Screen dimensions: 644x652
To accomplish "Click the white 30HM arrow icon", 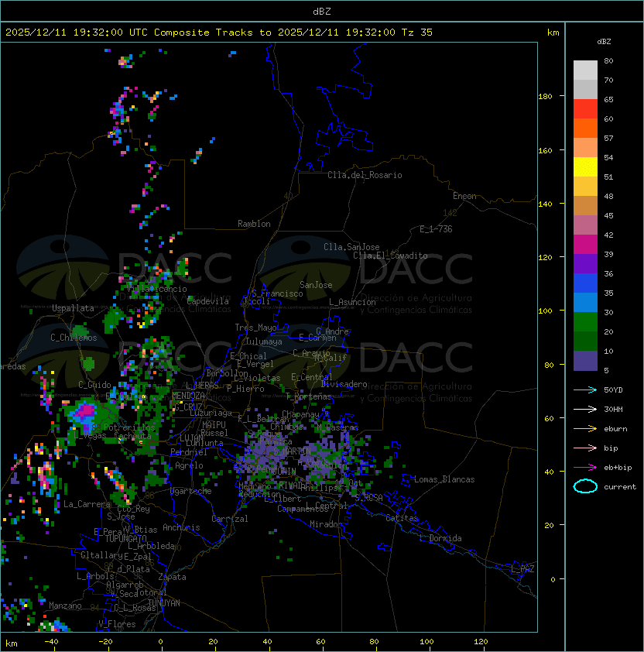I will [585, 409].
